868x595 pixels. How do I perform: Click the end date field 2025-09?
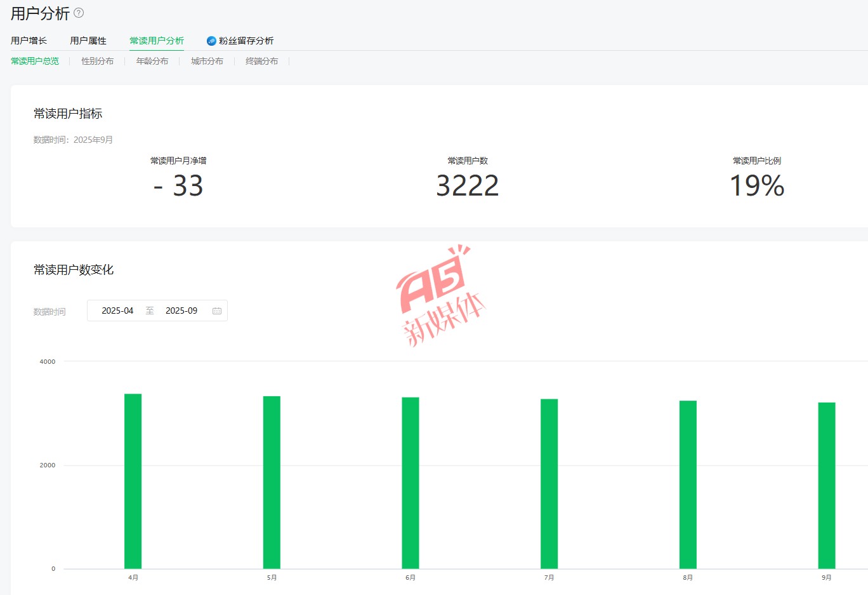181,311
